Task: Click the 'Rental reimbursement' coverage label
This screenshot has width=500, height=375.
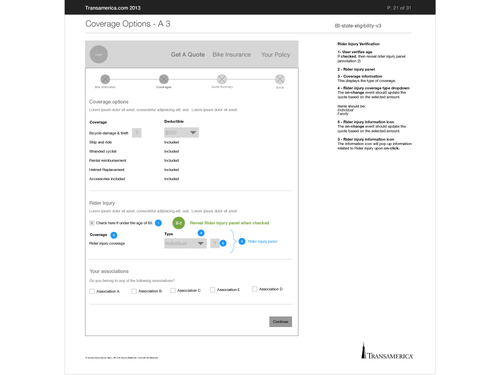Action: (x=108, y=161)
